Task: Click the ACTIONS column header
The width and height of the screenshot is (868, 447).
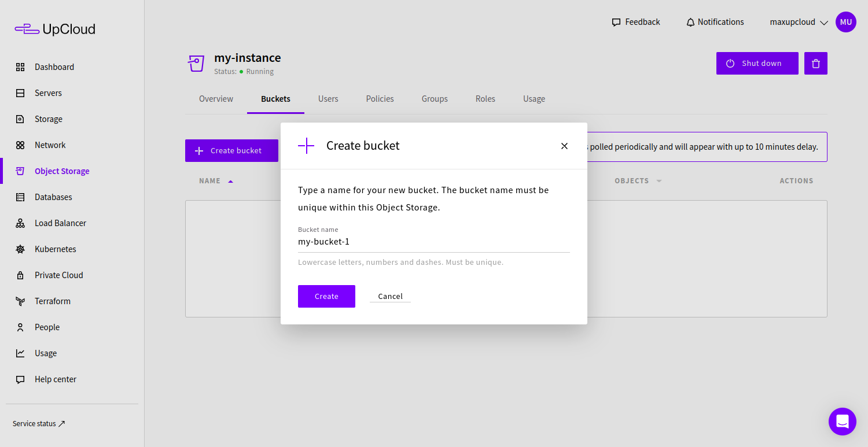Action: coord(796,181)
